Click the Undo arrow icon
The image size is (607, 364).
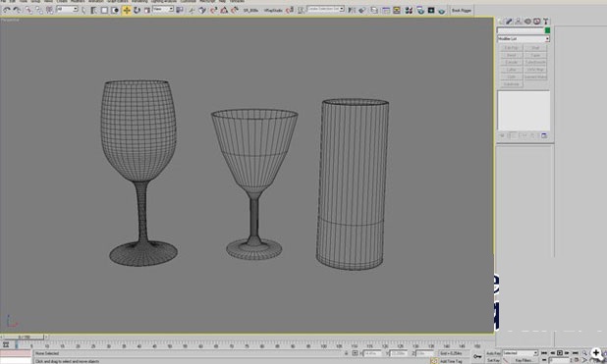pyautogui.click(x=7, y=10)
